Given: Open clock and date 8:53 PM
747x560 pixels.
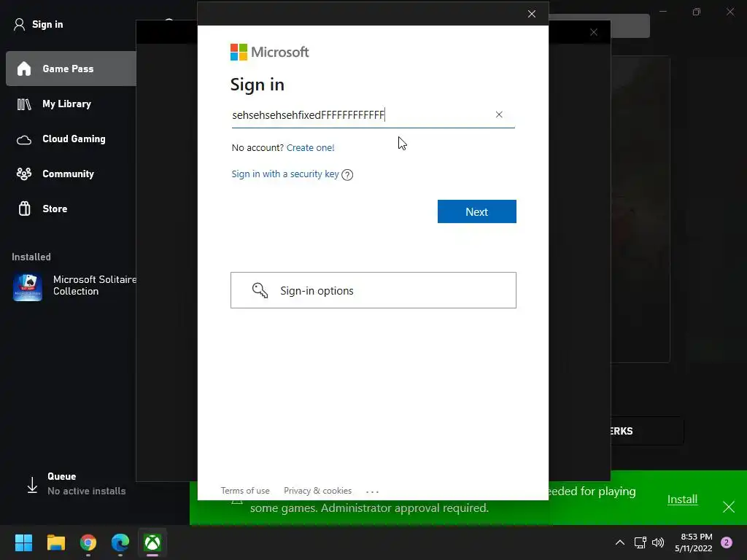Looking at the screenshot, I should click(694, 542).
